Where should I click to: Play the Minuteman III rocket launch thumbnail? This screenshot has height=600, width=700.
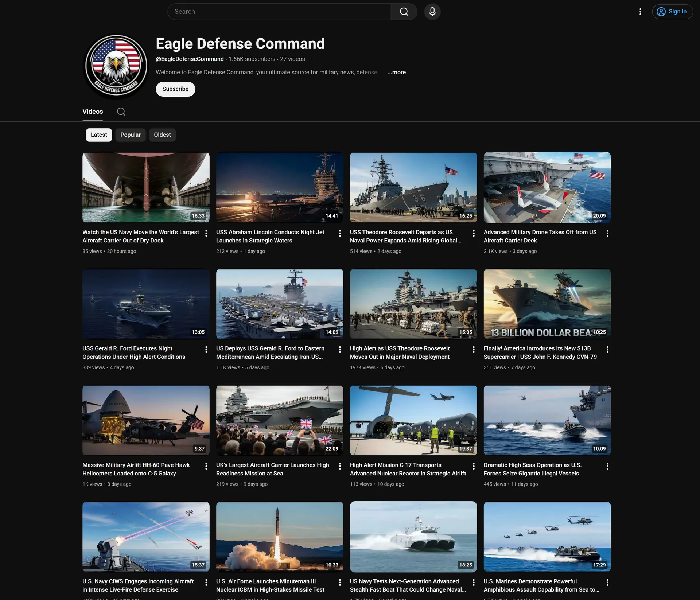280,537
